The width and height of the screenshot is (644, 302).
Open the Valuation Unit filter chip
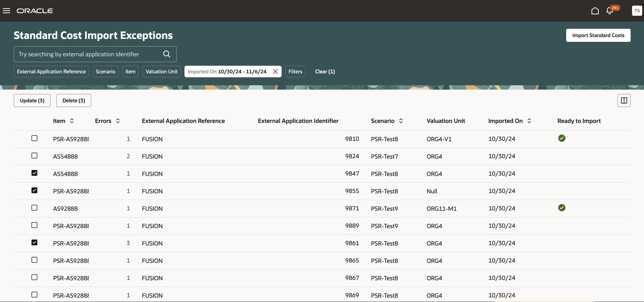[161, 72]
